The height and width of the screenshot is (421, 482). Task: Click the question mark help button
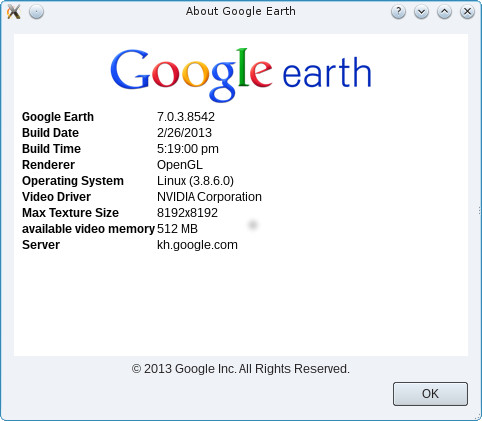[398, 12]
